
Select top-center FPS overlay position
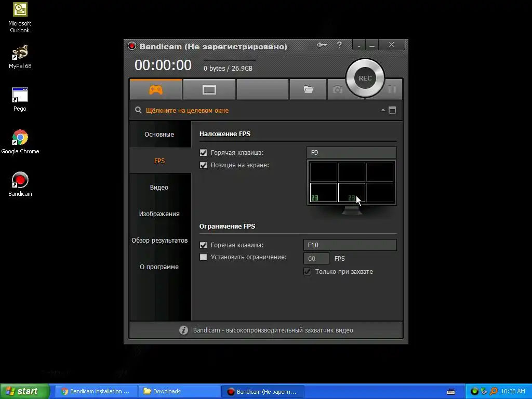(x=352, y=172)
